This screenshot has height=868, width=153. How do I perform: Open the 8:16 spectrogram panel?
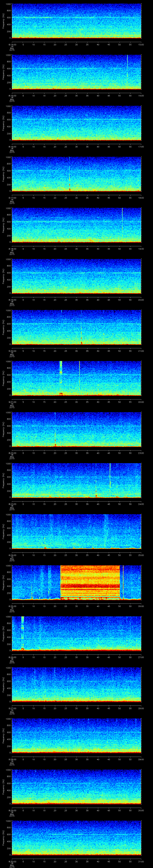tap(76, 123)
